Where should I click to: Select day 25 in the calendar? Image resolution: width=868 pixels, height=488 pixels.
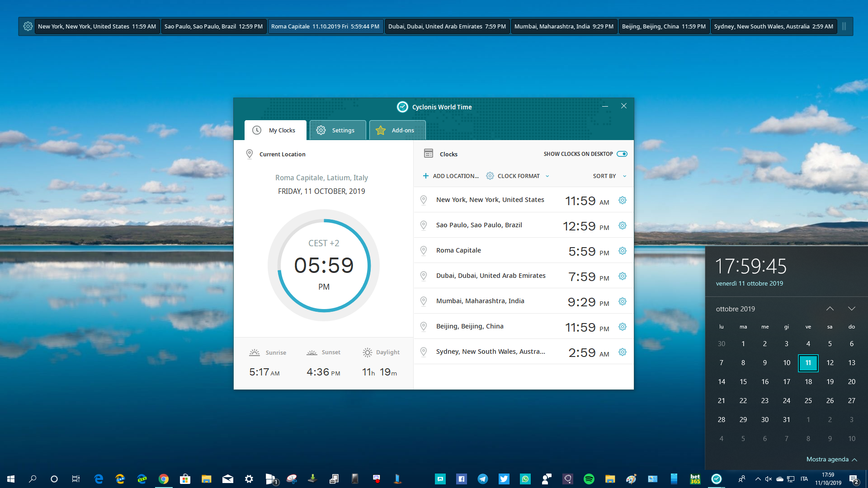(x=808, y=401)
